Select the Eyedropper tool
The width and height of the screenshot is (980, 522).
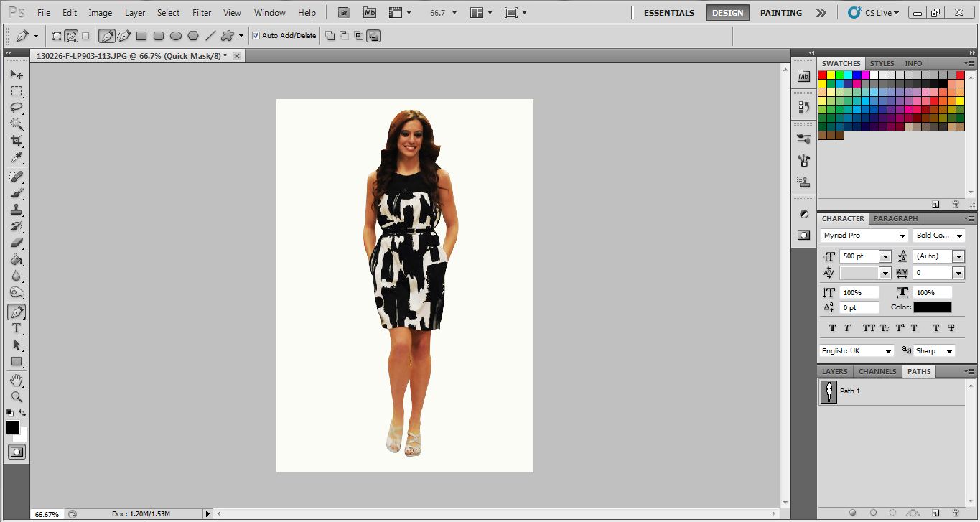[x=17, y=157]
